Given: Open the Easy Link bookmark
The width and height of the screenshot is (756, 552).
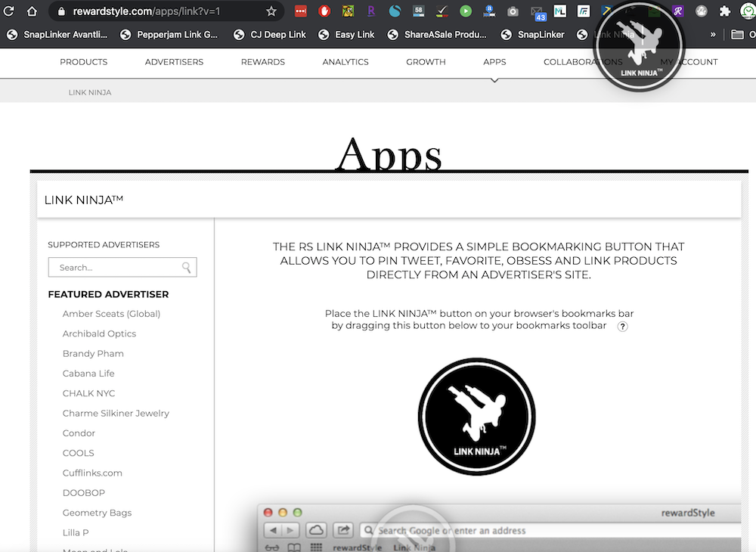Looking at the screenshot, I should click(346, 34).
